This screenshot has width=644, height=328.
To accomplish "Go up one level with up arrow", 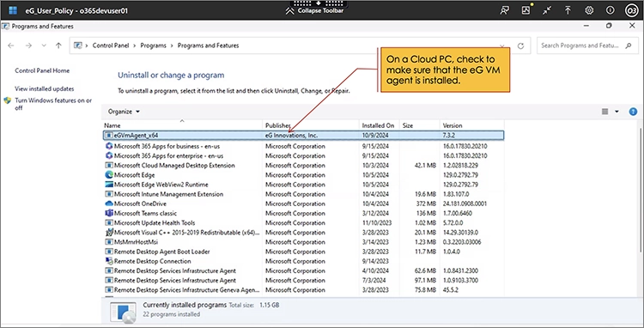I will pyautogui.click(x=58, y=46).
